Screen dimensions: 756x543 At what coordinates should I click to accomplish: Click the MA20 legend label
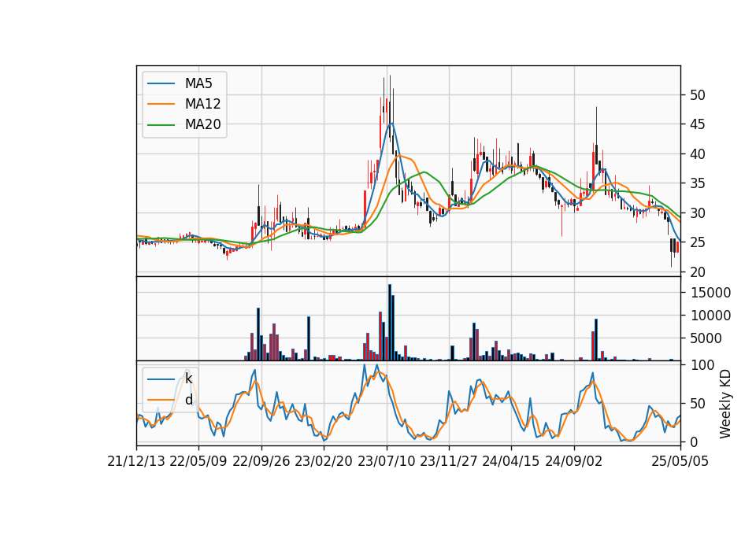coord(202,124)
